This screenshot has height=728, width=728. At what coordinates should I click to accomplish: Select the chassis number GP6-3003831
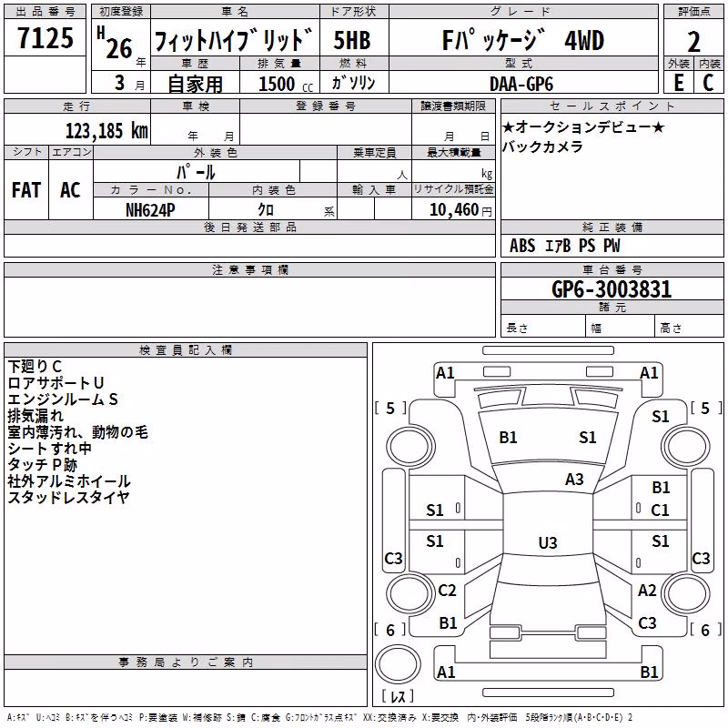pos(612,289)
